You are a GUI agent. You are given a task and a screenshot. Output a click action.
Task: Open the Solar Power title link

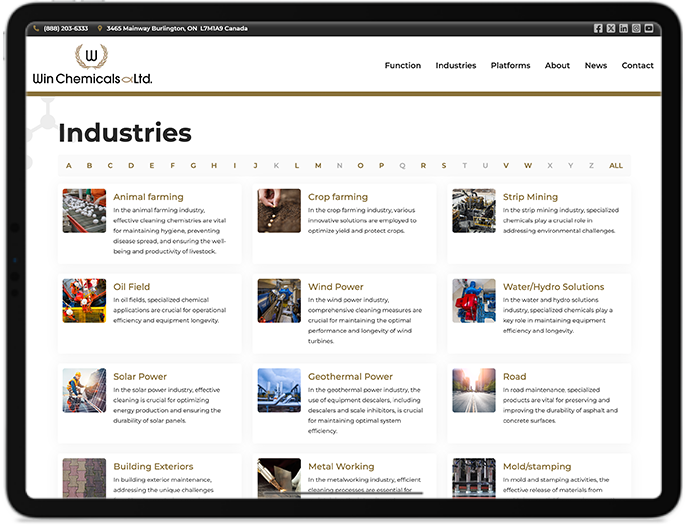140,377
